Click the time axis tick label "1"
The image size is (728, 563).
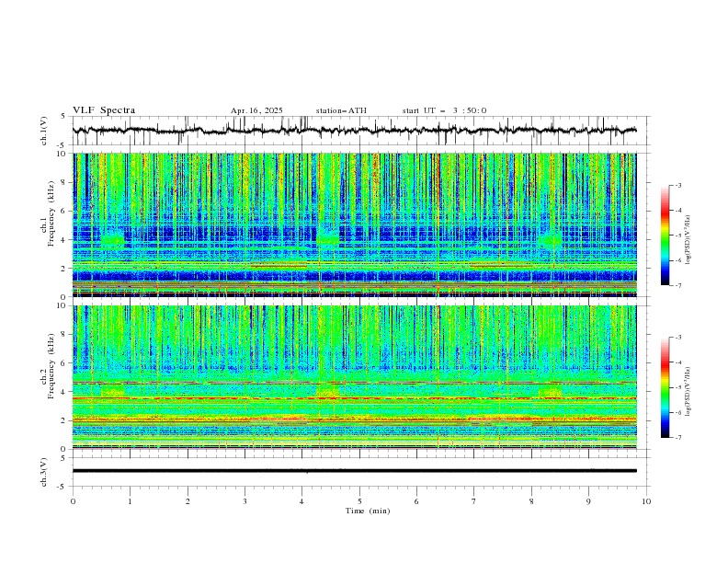(x=130, y=501)
